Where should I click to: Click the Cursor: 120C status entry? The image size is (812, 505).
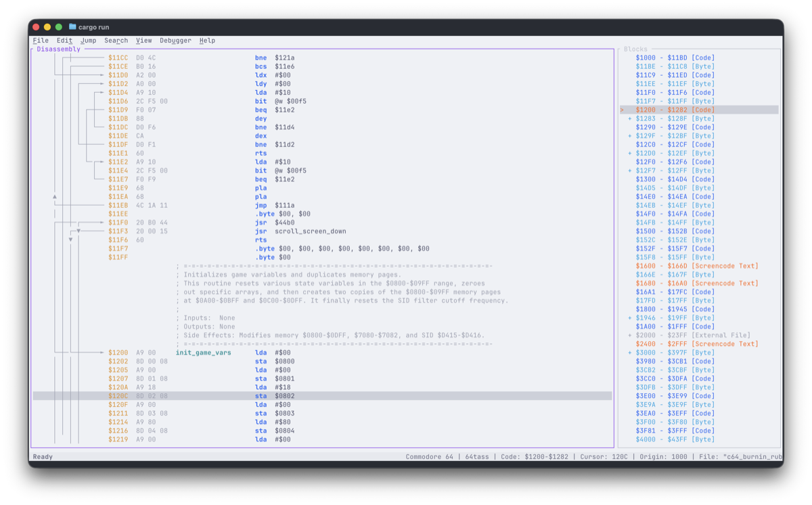pos(609,457)
